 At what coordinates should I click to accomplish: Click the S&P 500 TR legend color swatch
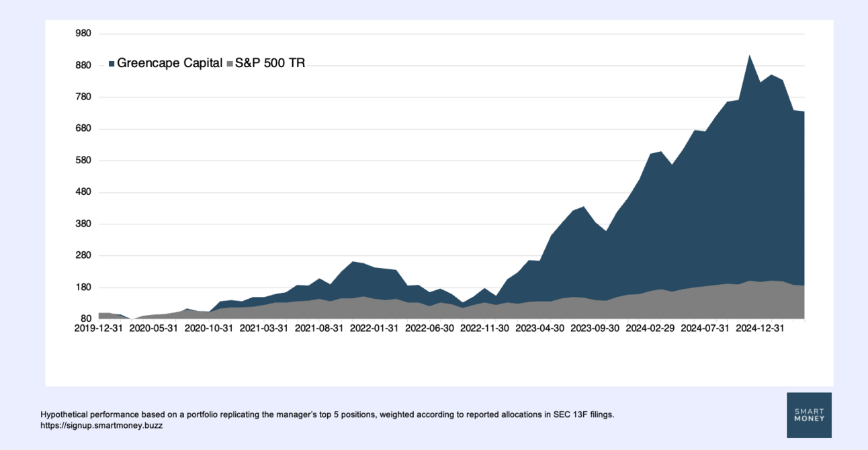click(x=230, y=64)
